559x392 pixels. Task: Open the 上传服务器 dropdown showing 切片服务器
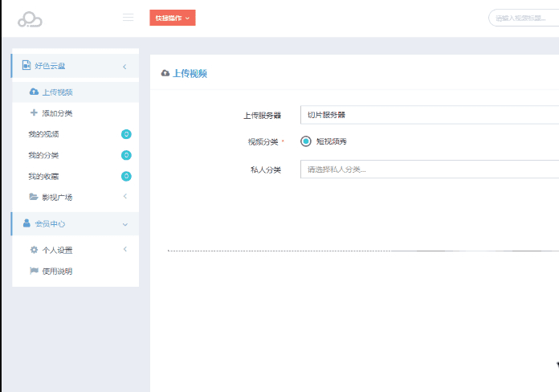(x=429, y=115)
